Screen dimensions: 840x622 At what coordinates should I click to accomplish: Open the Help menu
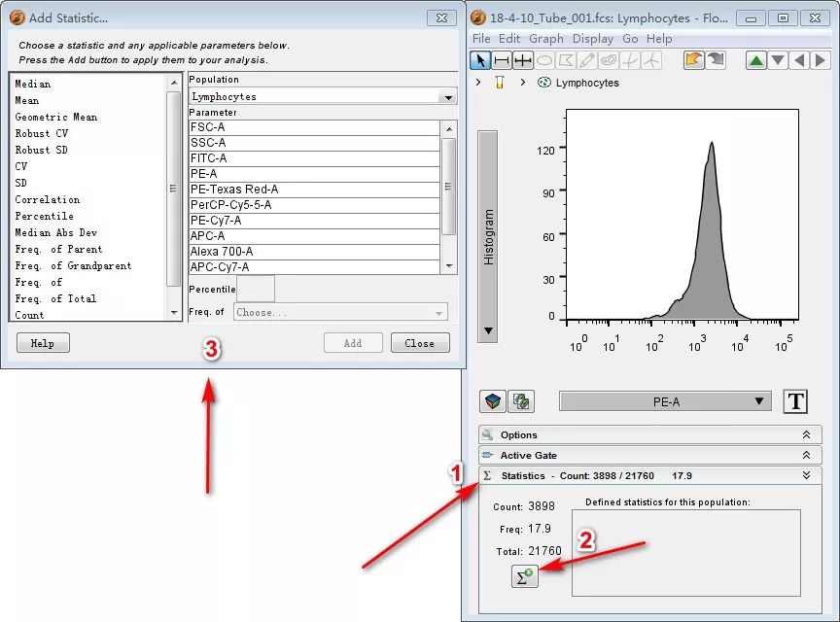tap(659, 39)
